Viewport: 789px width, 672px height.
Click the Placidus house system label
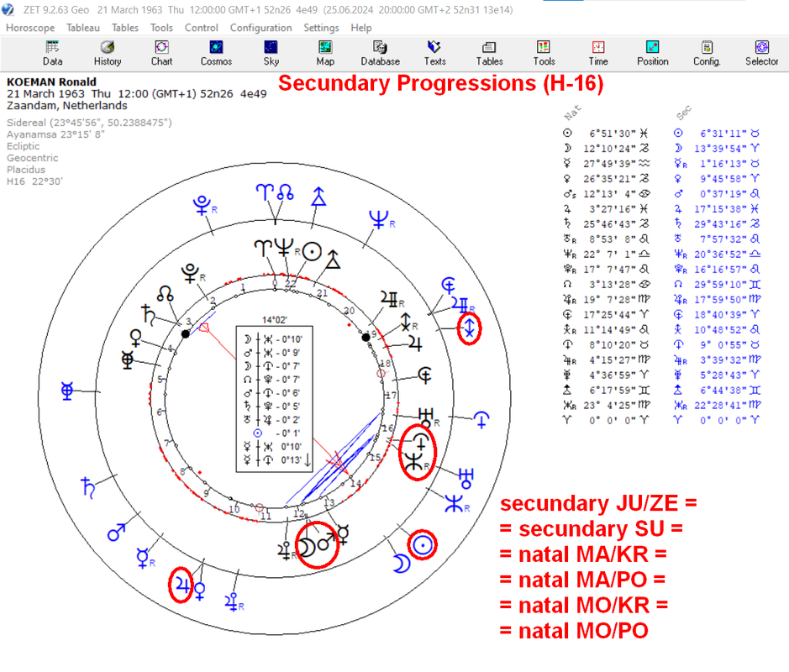point(26,170)
